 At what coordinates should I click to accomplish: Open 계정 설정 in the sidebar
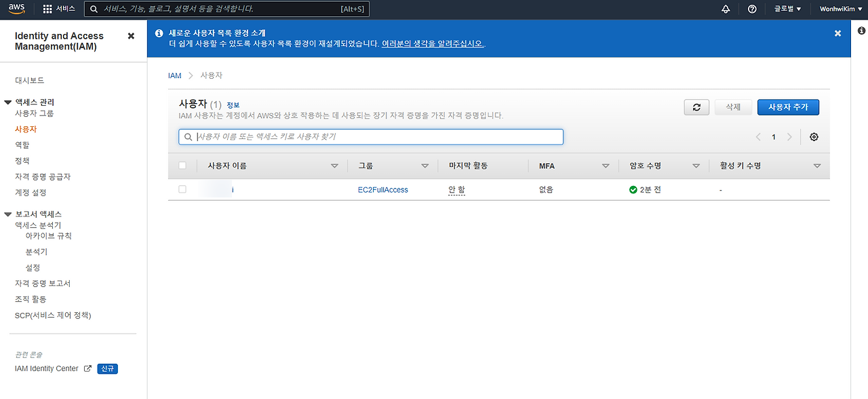31,193
